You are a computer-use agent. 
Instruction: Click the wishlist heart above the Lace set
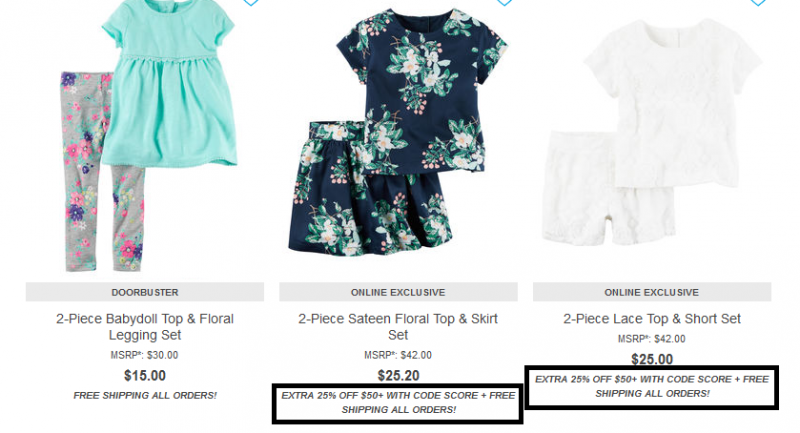tap(758, 2)
